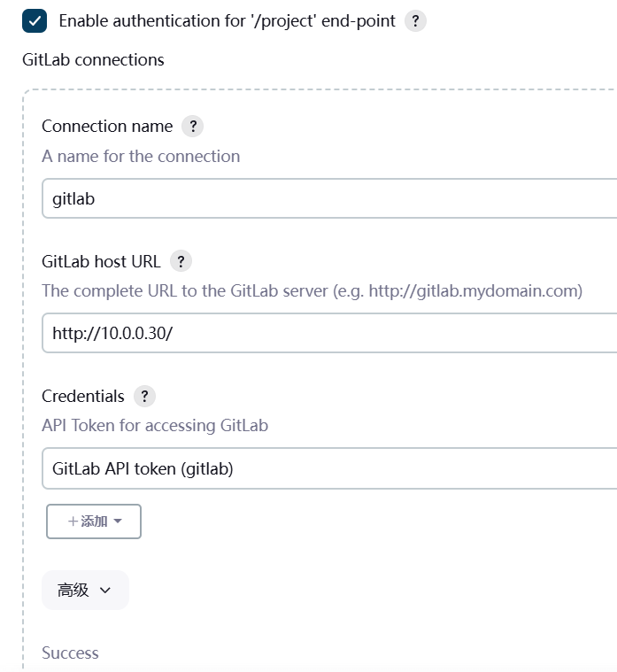Focus the GitLab host URL input
This screenshot has width=617, height=672.
tap(328, 334)
